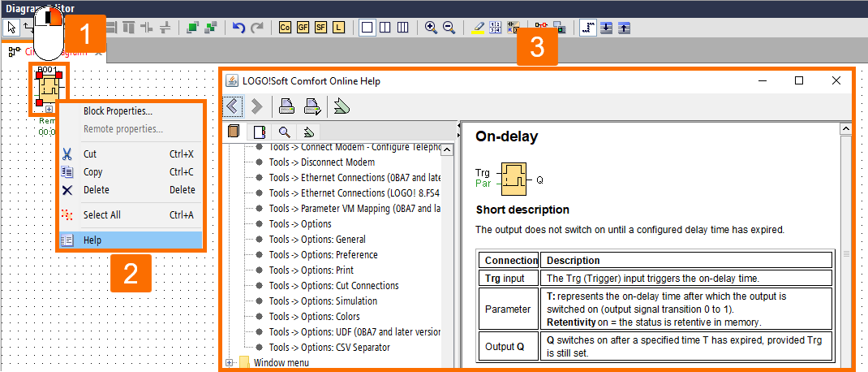This screenshot has height=372, width=868.
Task: Open Tools -> Options: Preference topic
Action: coord(324,255)
